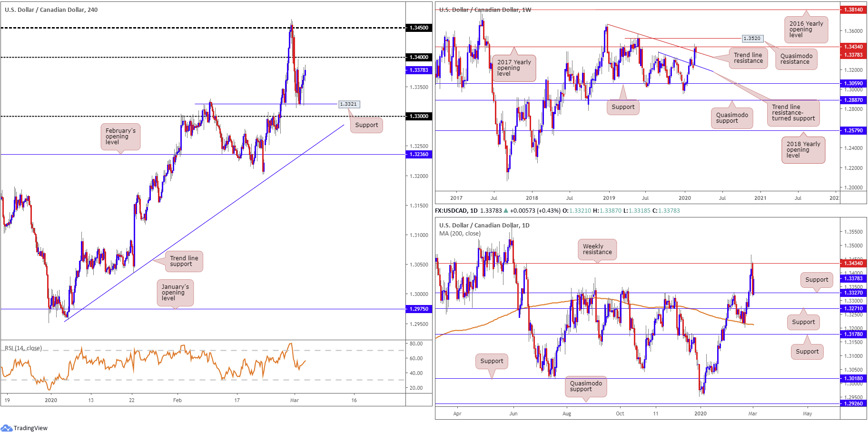Click the 1.30180 price tag on daily chart

[853, 378]
